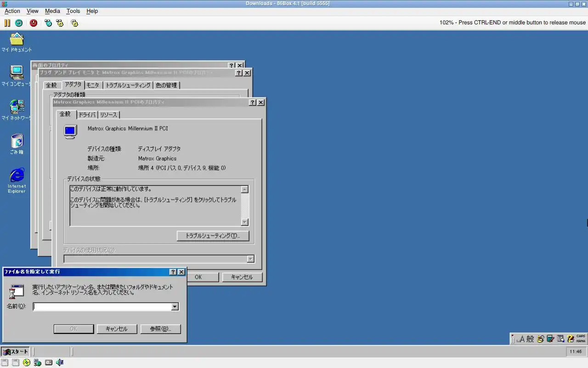Open the Media menu
Viewport: 588px width, 368px height.
pos(52,11)
